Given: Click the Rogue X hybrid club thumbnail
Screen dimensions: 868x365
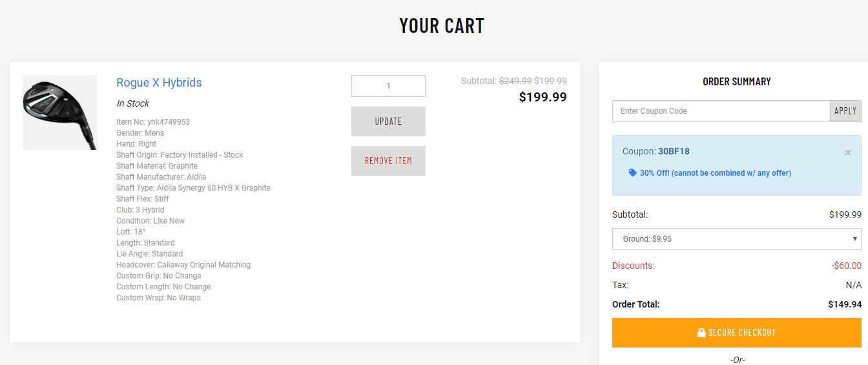Looking at the screenshot, I should (x=59, y=112).
